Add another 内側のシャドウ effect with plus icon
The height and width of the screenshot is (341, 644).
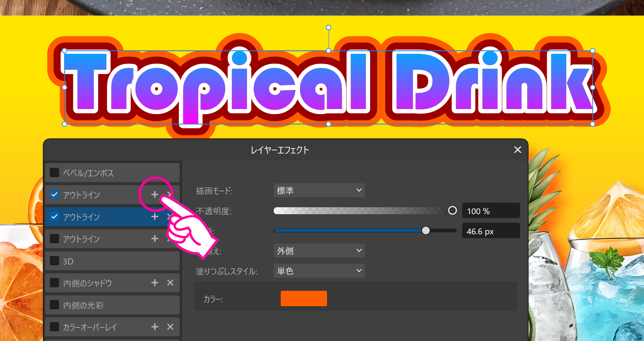(x=155, y=283)
